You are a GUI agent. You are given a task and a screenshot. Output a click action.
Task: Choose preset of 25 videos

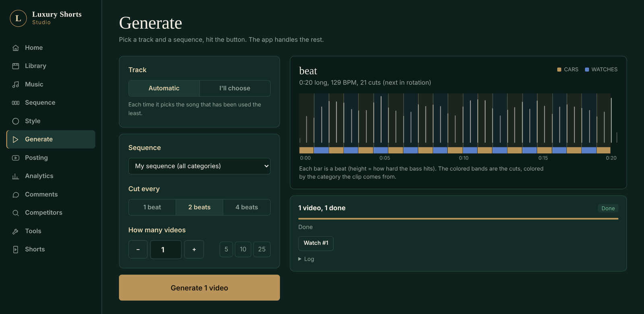pyautogui.click(x=262, y=250)
